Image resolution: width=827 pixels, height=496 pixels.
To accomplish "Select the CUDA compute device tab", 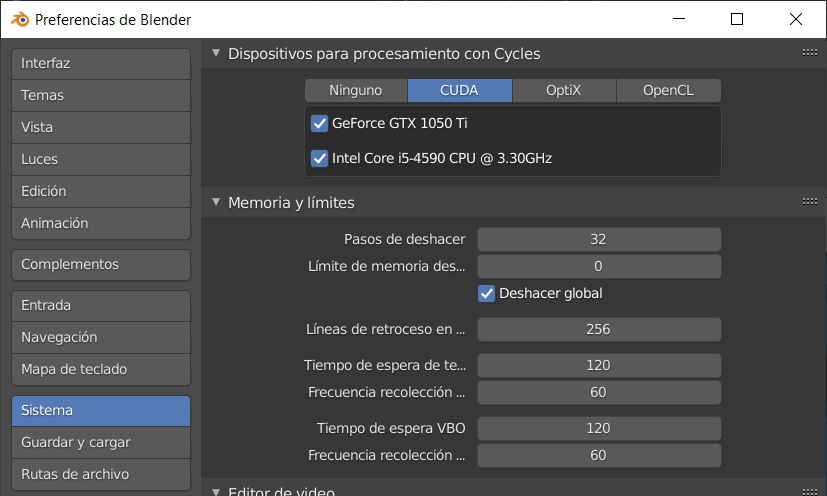I will pyautogui.click(x=459, y=90).
